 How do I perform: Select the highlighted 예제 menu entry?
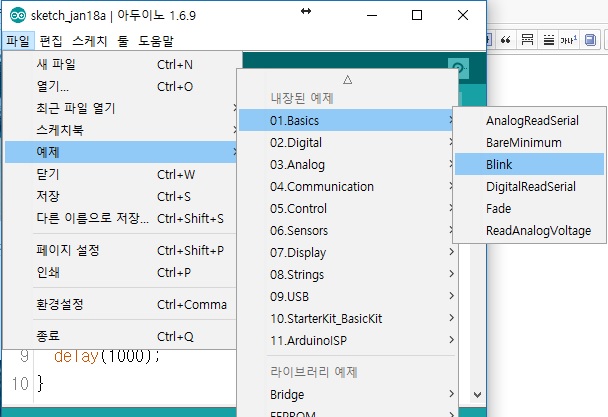click(x=121, y=152)
